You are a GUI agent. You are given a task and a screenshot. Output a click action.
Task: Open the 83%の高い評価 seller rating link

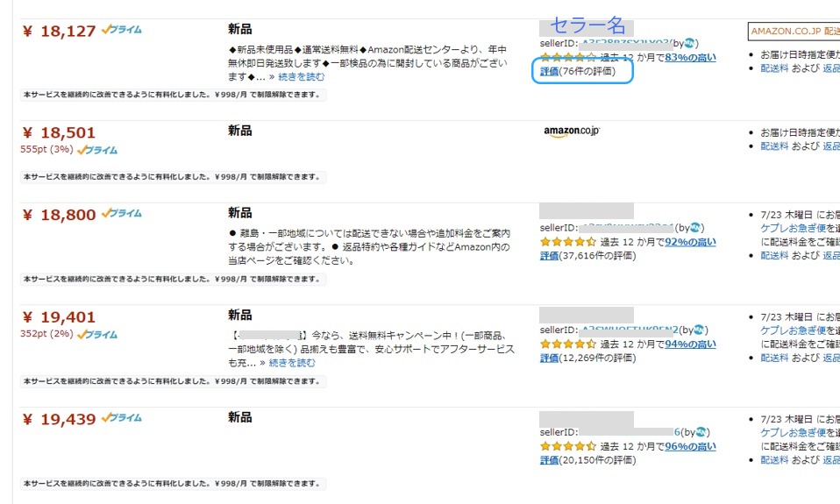coord(690,58)
